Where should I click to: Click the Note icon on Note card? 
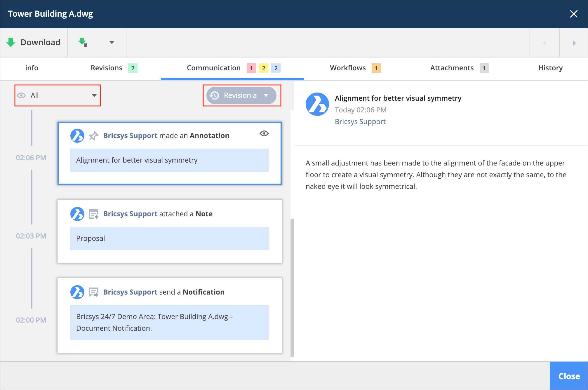pyautogui.click(x=93, y=214)
